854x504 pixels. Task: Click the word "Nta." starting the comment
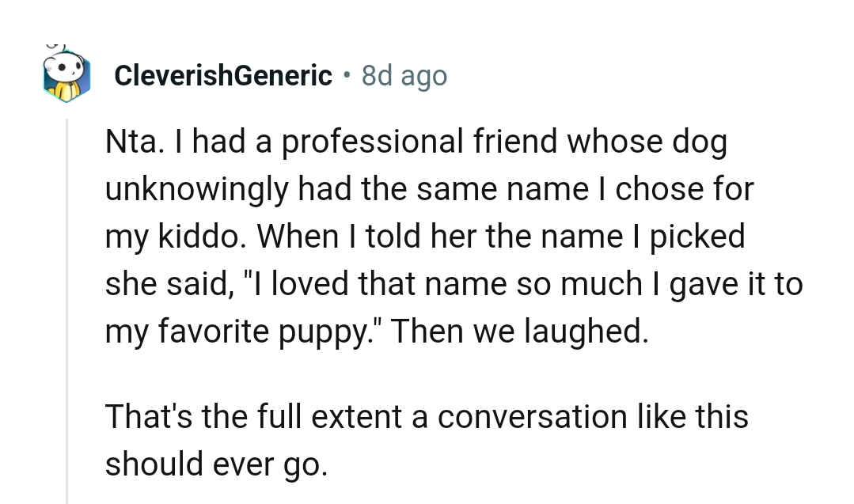tap(130, 143)
